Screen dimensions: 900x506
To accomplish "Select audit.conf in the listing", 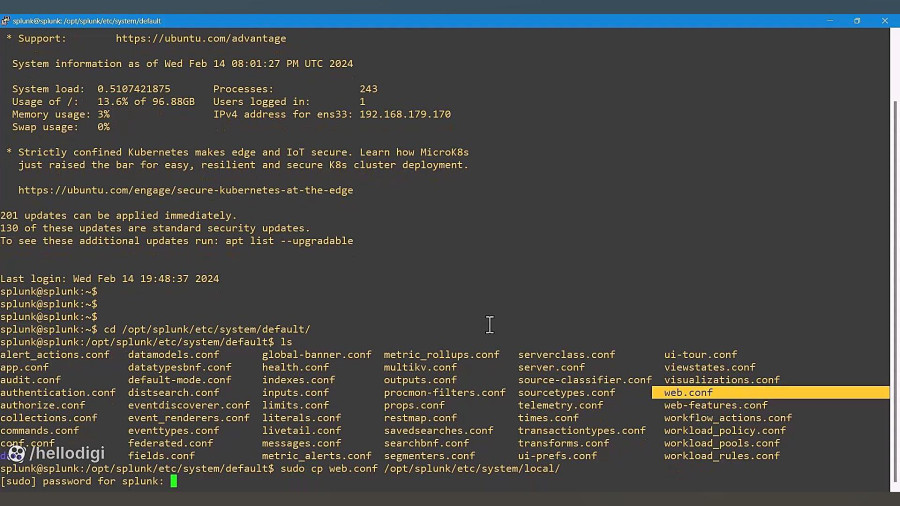I will click(30, 380).
